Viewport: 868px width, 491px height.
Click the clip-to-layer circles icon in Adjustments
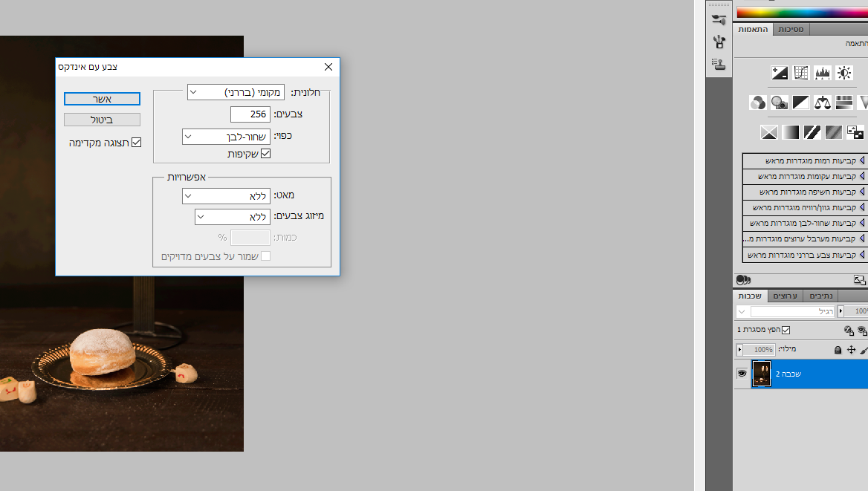(x=743, y=280)
